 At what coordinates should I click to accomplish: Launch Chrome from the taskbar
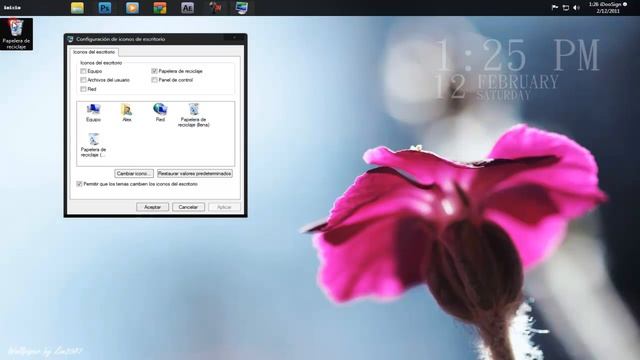tap(160, 8)
